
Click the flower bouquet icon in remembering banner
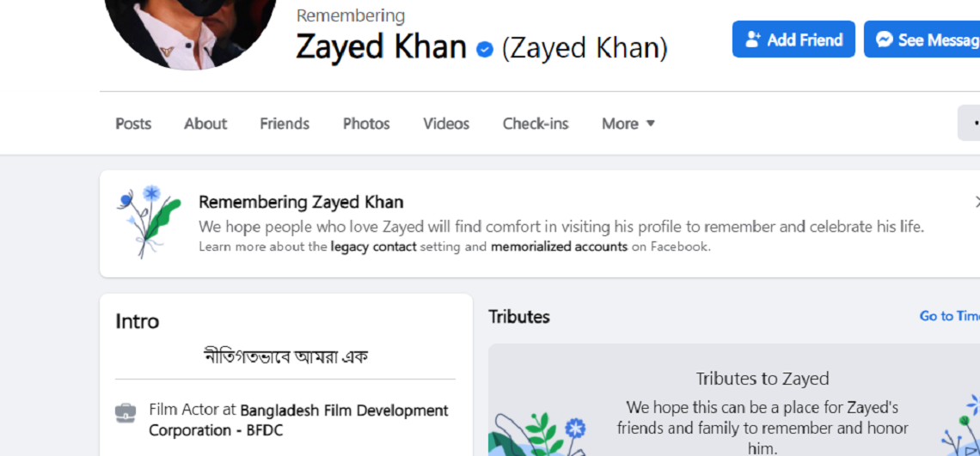(148, 222)
